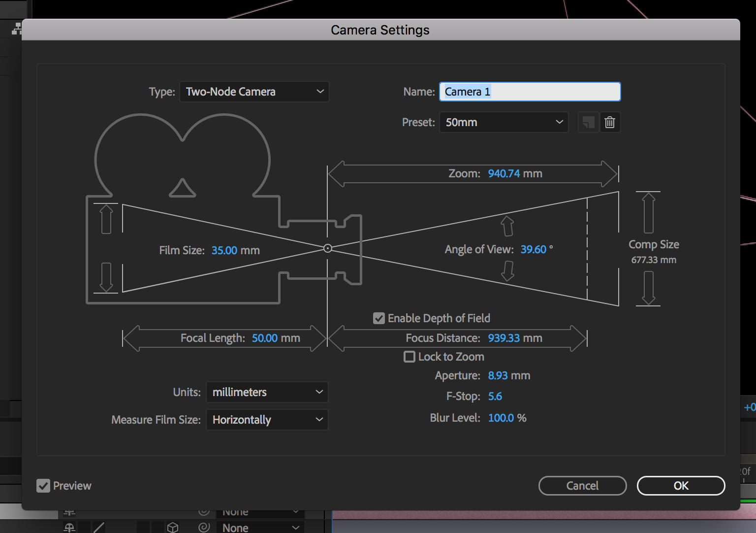The width and height of the screenshot is (756, 533).
Task: Click the Name field containing Camera 1
Action: click(x=530, y=92)
